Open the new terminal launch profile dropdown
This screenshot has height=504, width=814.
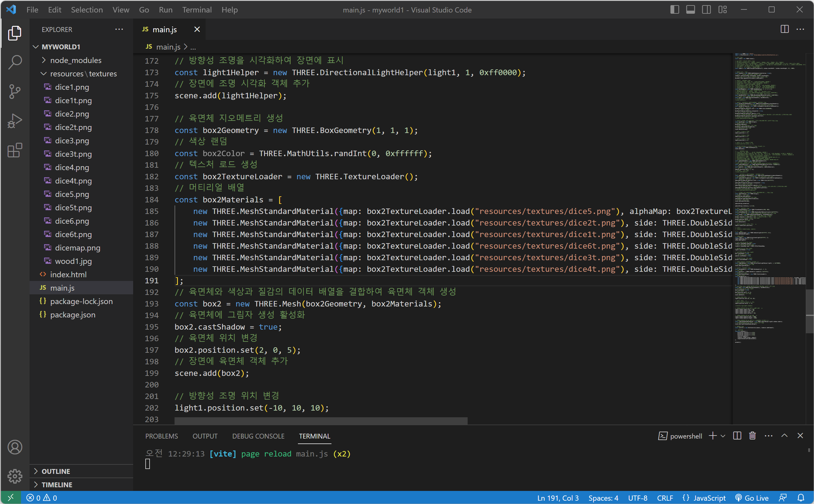(x=723, y=436)
